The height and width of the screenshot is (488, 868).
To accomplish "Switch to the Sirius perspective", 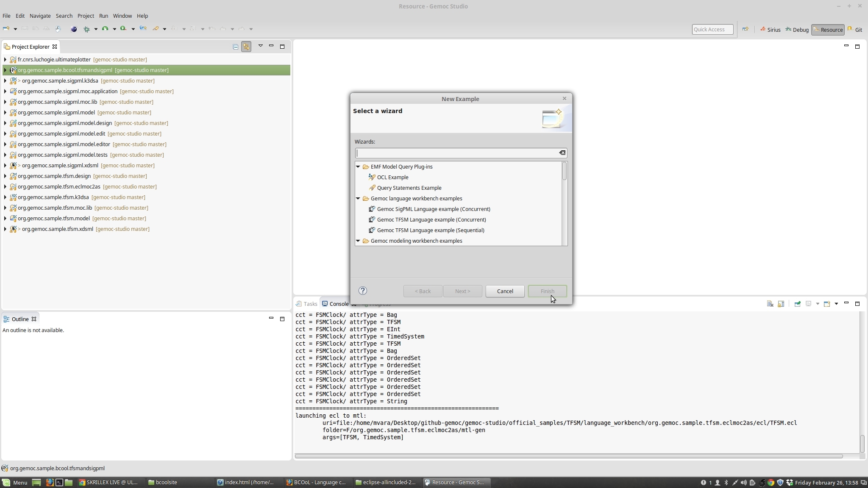I will tap(770, 30).
